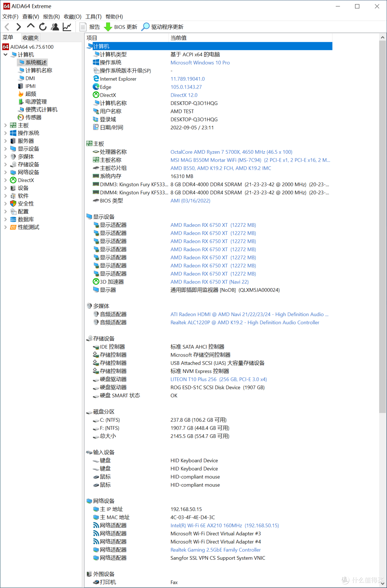The width and height of the screenshot is (387, 588).
Task: Click the 项目 column header
Action: tap(126, 38)
